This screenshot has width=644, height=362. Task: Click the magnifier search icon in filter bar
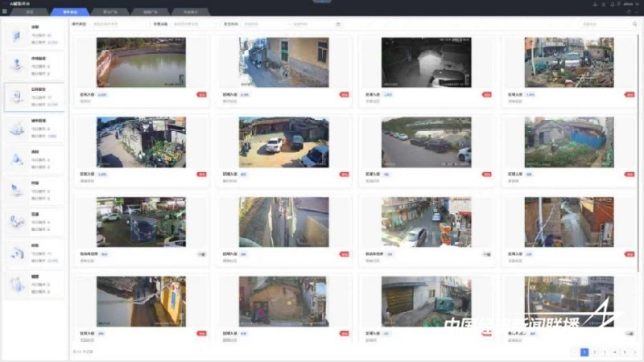click(634, 24)
